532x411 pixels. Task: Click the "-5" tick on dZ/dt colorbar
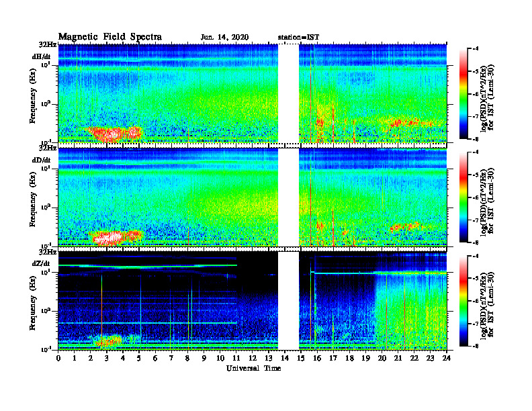[x=475, y=278]
